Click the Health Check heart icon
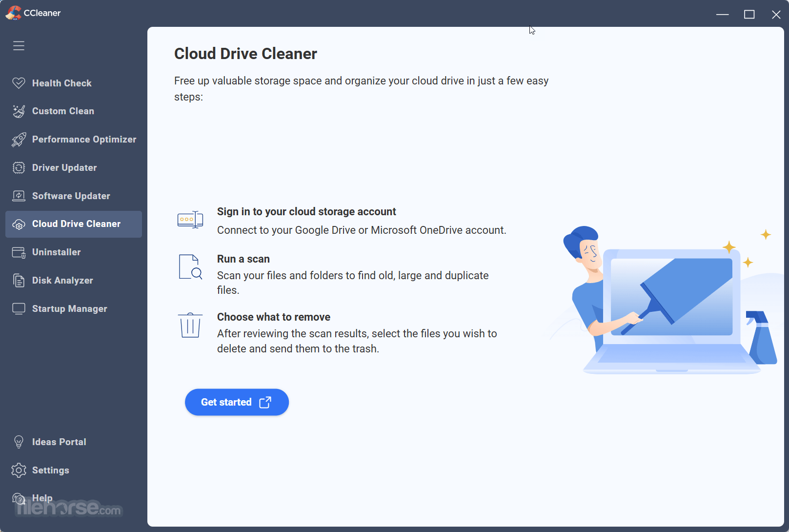Image resolution: width=789 pixels, height=532 pixels. click(x=19, y=83)
